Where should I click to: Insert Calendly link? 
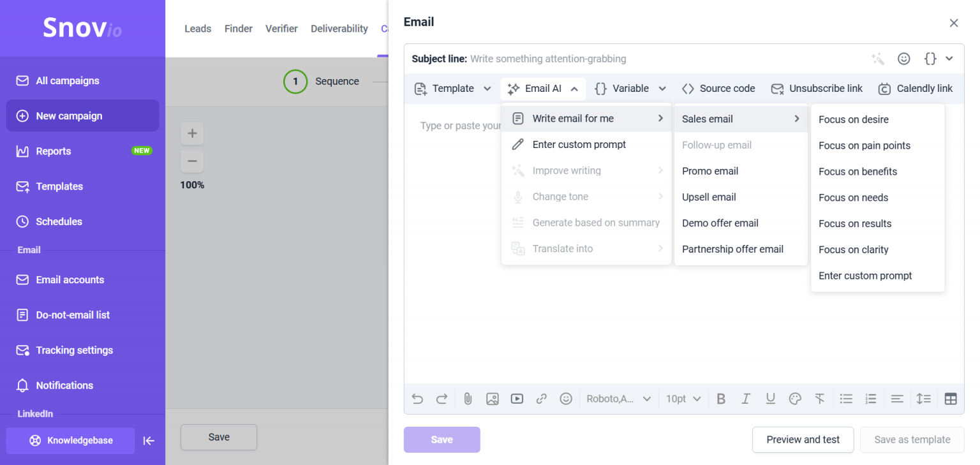point(915,89)
